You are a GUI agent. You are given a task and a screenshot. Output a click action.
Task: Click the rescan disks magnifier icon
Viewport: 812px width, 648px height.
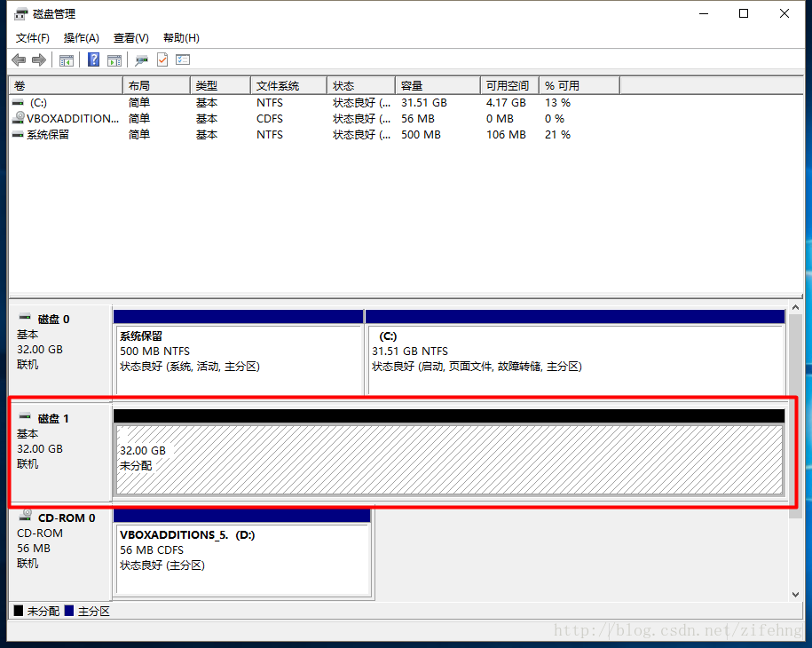pyautogui.click(x=141, y=60)
